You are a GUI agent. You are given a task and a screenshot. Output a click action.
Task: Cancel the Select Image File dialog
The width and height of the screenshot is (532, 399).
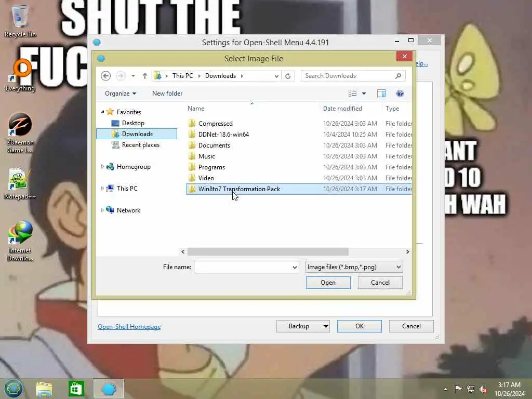tap(380, 283)
